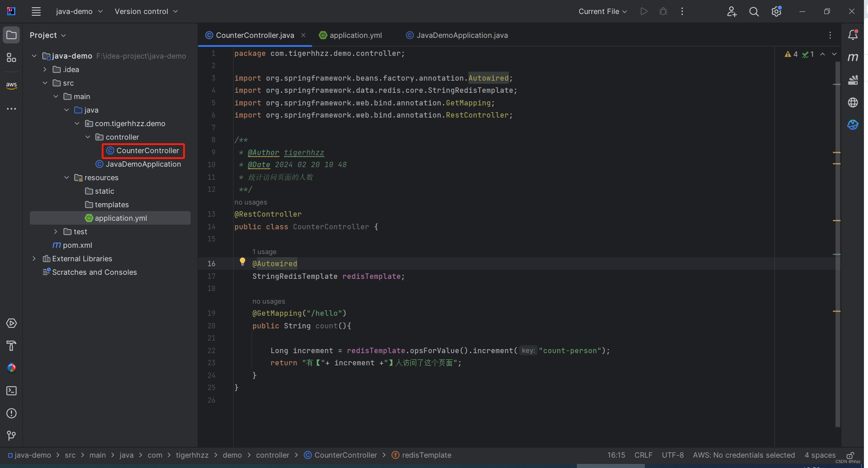Open the Notifications bell
Viewport: 868px width, 468px height.
coord(853,35)
